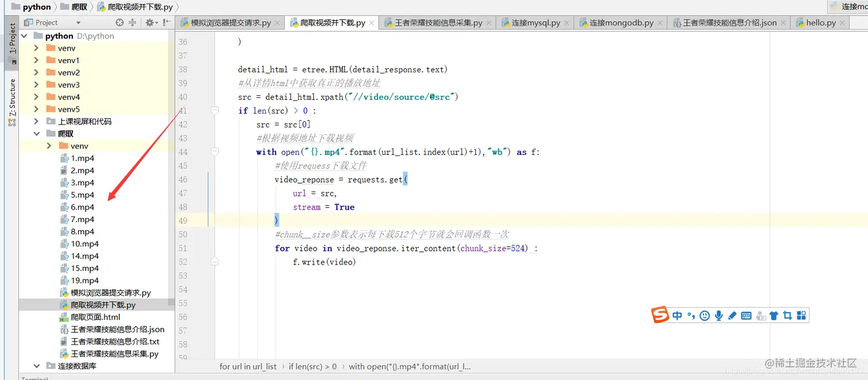Click the python breadcrumb in navigation bar
Screen dimensions: 868x380
pyautogui.click(x=37, y=7)
